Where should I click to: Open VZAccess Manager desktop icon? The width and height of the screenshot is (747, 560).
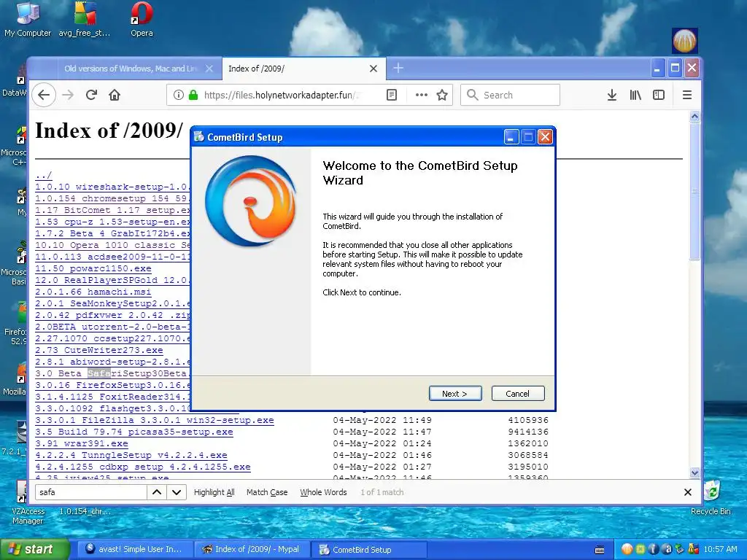(27, 502)
